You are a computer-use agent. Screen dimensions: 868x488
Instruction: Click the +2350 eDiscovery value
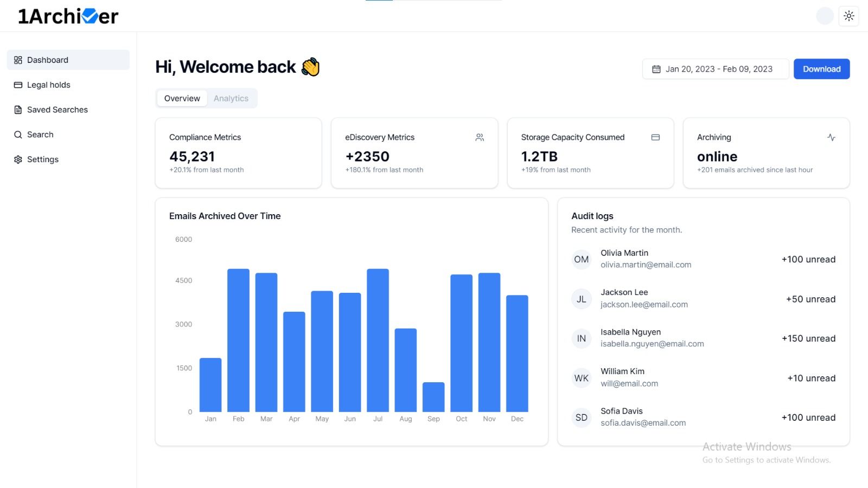[x=367, y=157]
